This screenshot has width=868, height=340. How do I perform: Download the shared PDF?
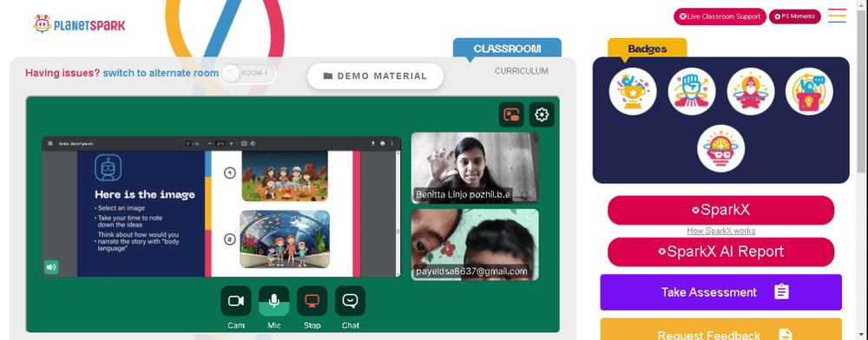[373, 144]
